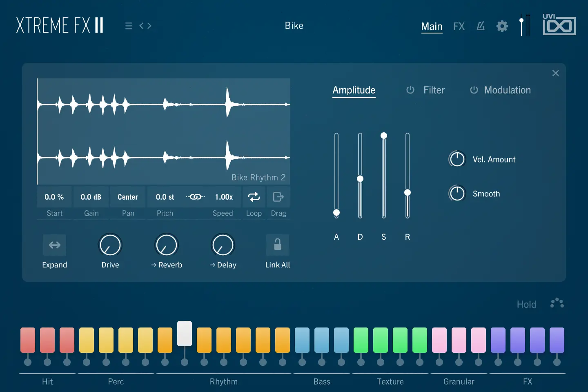Image resolution: width=588 pixels, height=392 pixels.
Task: Click the Reverb send knob
Action: tap(167, 245)
